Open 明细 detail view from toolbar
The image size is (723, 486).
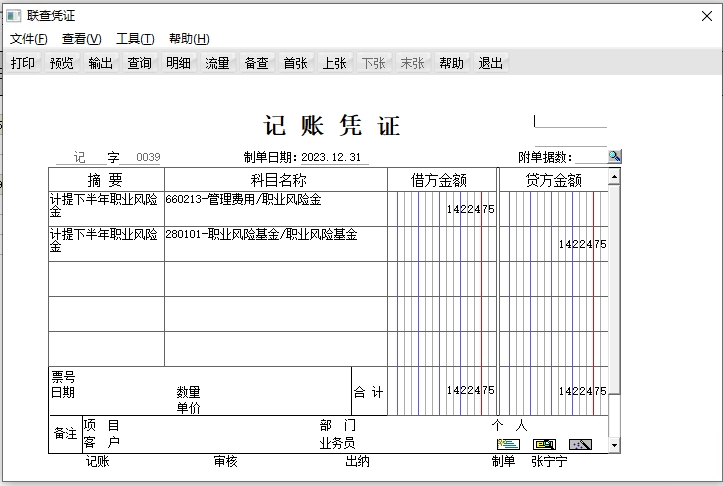coord(179,63)
